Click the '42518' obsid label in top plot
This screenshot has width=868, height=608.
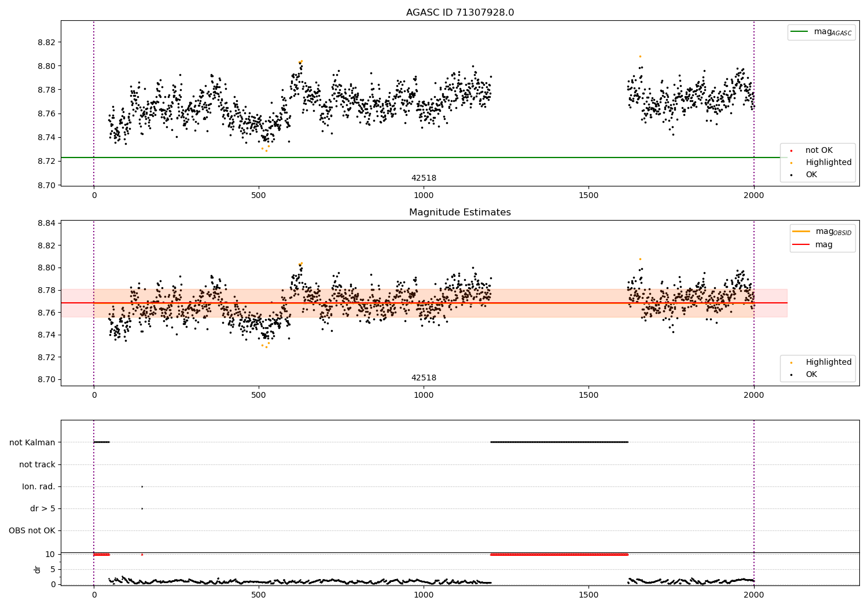pos(424,178)
